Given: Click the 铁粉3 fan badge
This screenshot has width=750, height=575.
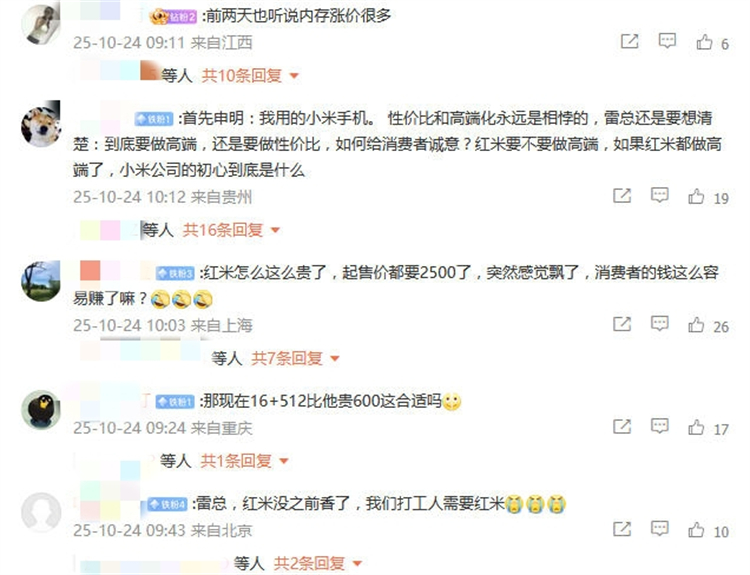Looking at the screenshot, I should [x=175, y=273].
